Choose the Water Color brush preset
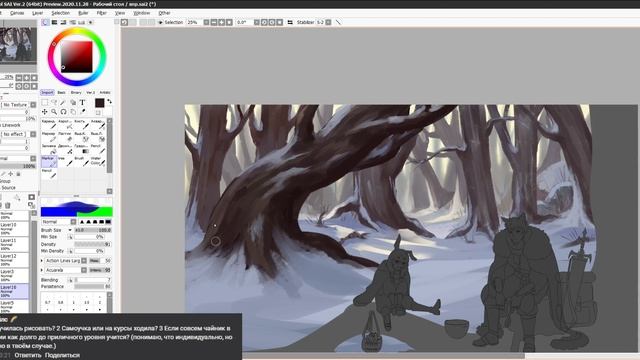 98,161
